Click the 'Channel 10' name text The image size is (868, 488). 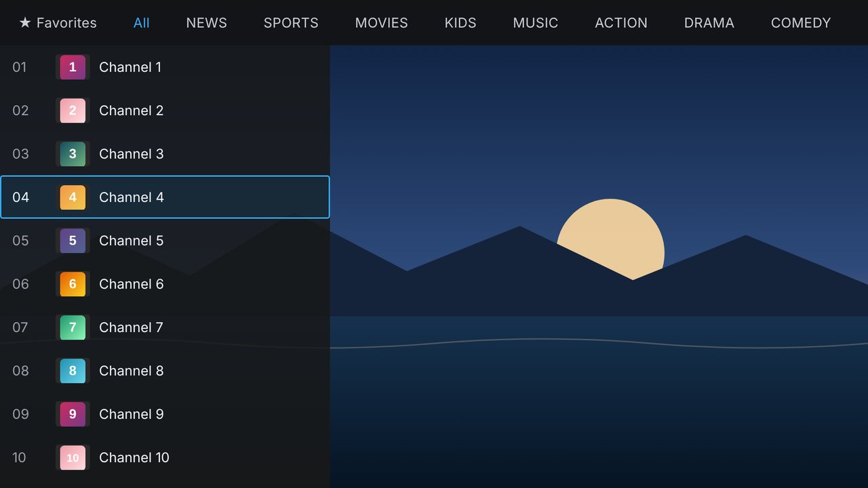(x=134, y=457)
